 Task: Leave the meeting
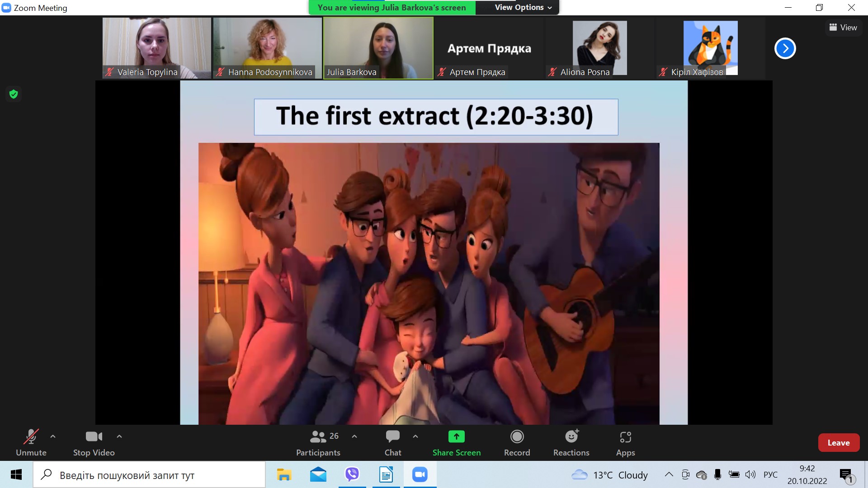pos(838,443)
